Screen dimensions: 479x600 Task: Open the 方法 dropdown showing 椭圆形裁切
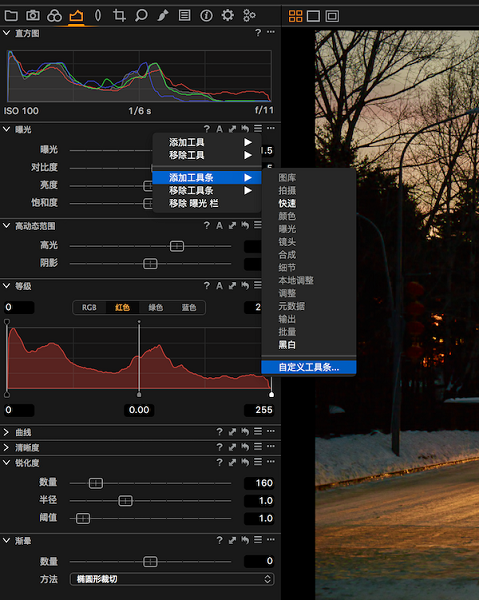172,579
